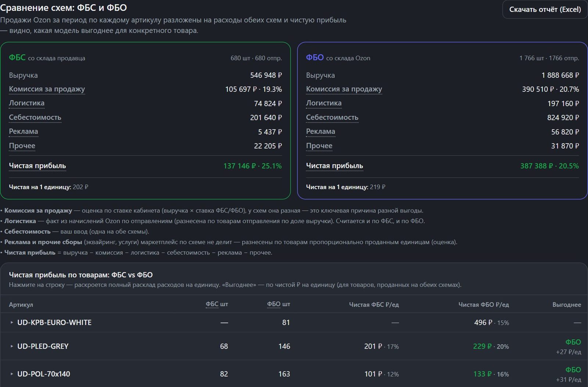This screenshot has height=387, width=588.
Task: Click the 'ФБО +31 ₽/ед' advantage cell
Action: (569, 374)
